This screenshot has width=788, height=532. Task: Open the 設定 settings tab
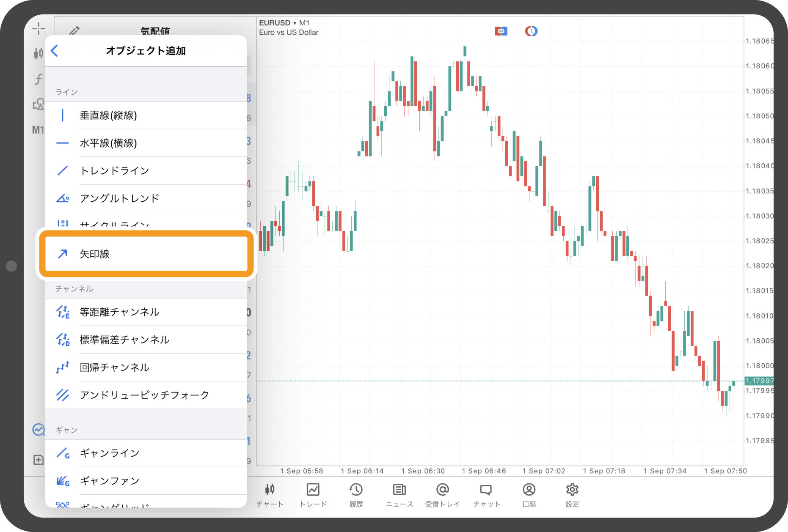[x=572, y=495]
